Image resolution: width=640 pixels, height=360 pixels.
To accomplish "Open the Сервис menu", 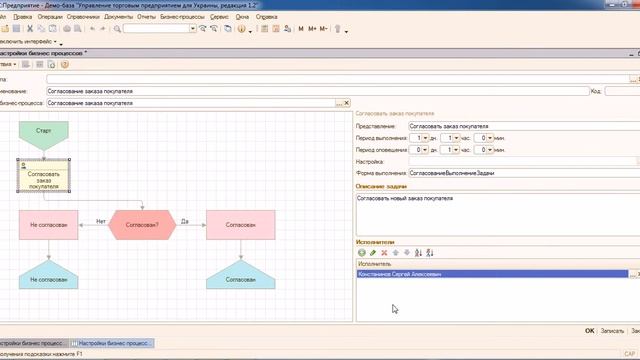I will pyautogui.click(x=219, y=17).
